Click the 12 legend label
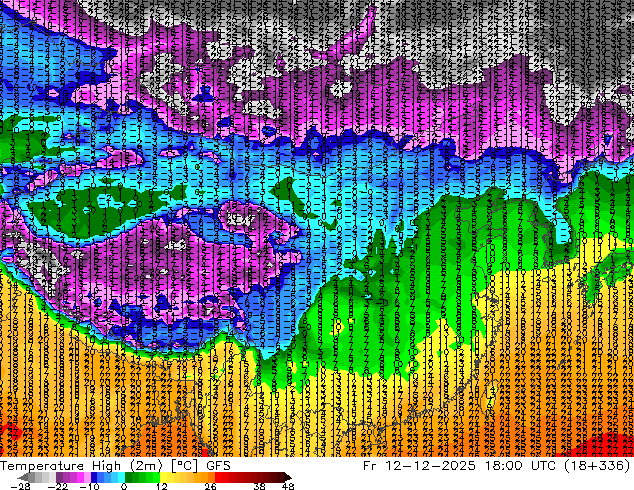 [162, 486]
